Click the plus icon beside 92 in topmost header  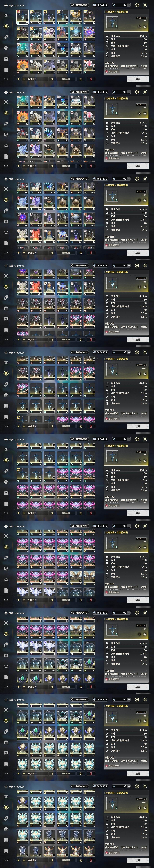coord(129,5)
